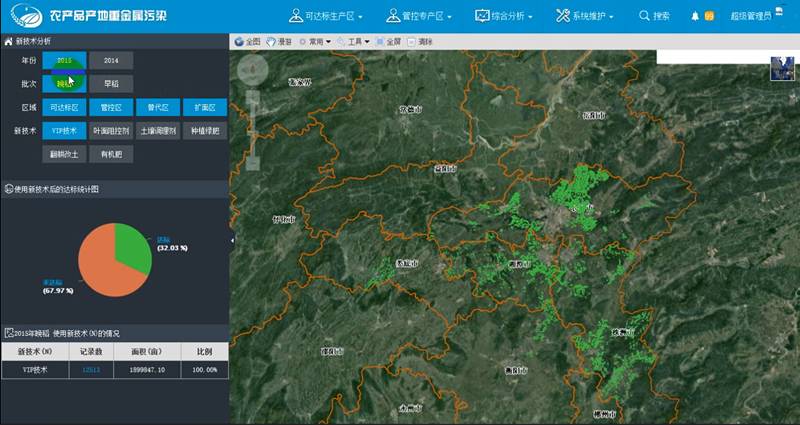
Task: Toggle the 2014 year filter
Action: [111, 61]
